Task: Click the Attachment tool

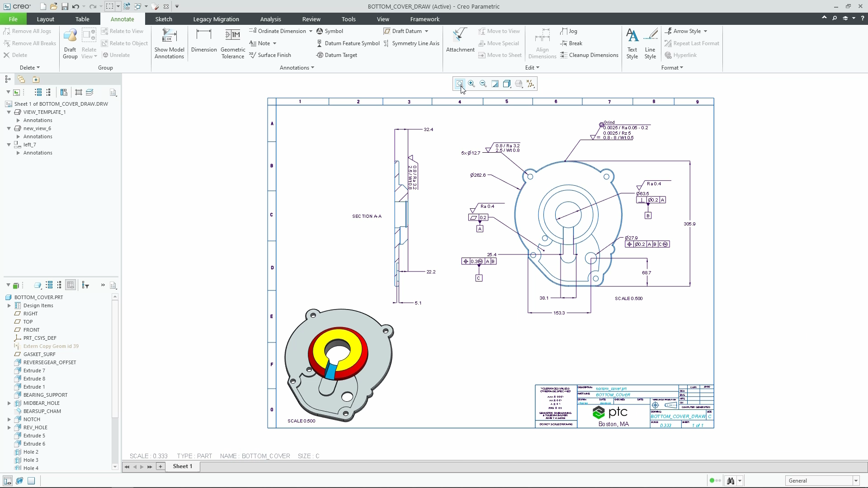Action: pos(460,41)
